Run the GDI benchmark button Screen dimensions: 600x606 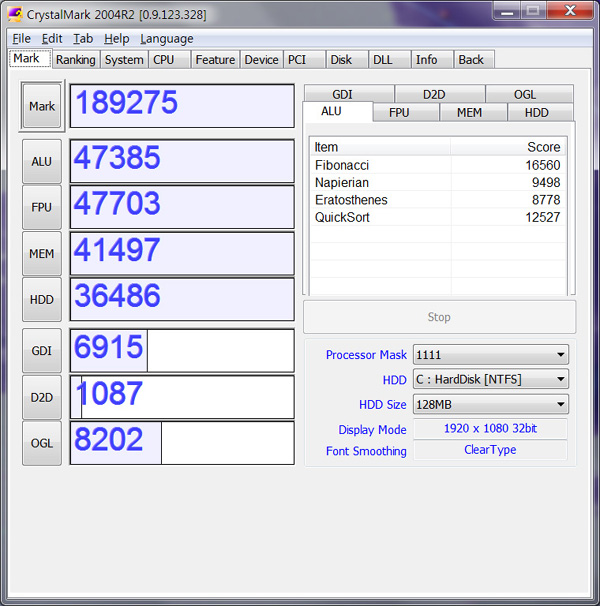[42, 351]
